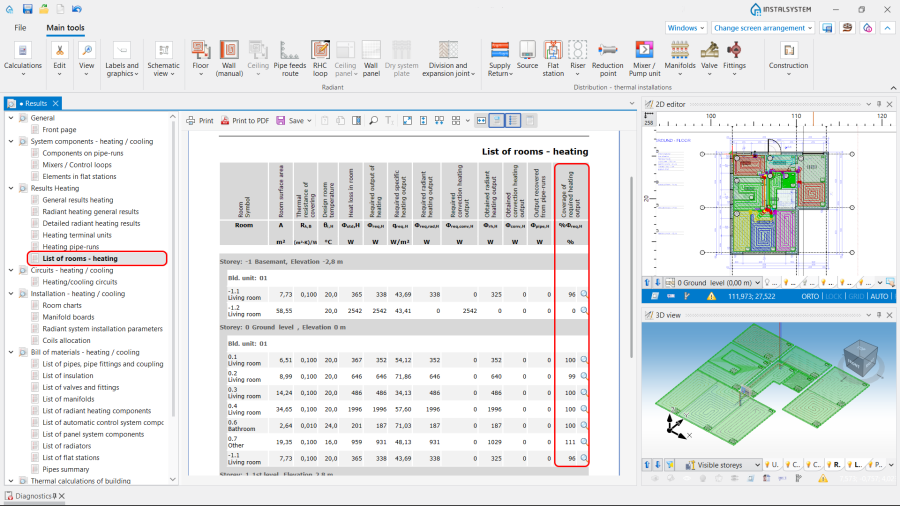Viewport: 900px width, 506px height.
Task: Toggle AUTO mode in status bar
Action: tap(879, 297)
